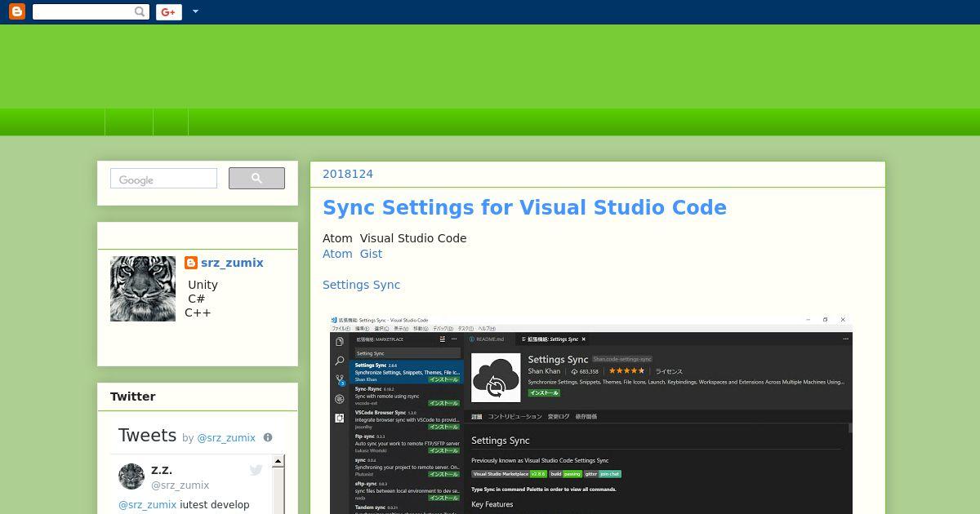Open the 2018124 date header link
The image size is (980, 514).
click(x=348, y=174)
